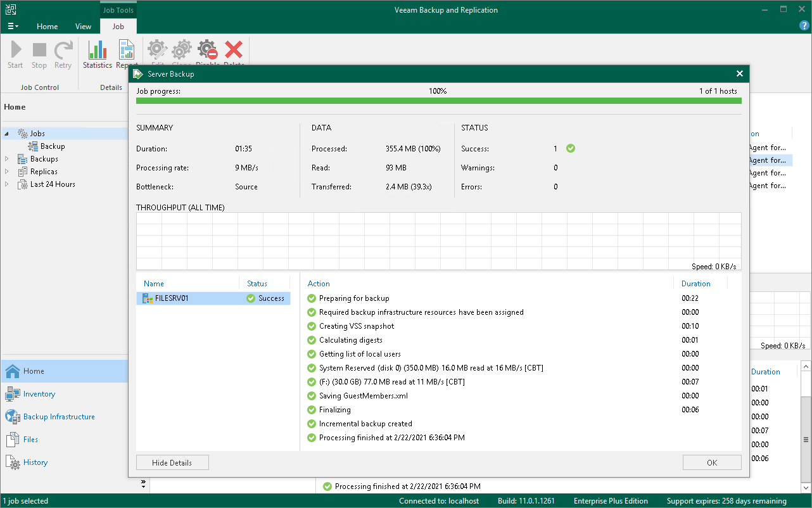
Task: Click the Disable job icon in ribbon
Action: tap(207, 50)
